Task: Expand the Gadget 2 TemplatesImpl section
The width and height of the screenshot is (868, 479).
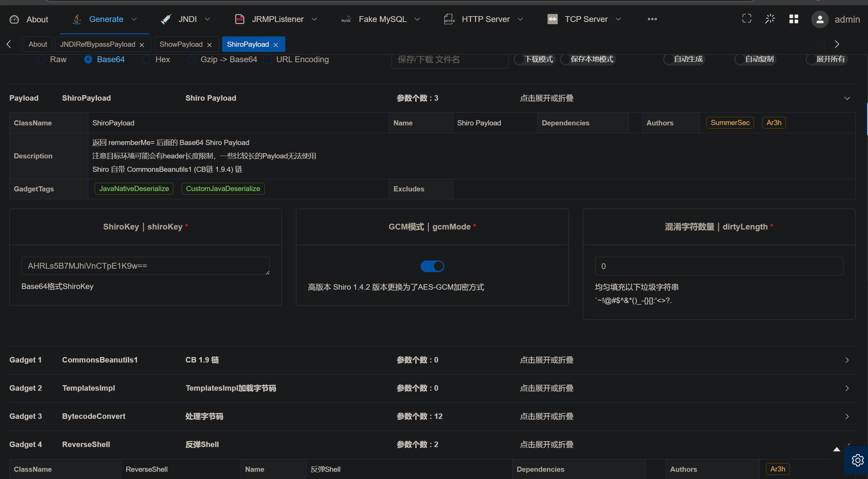Action: pos(846,388)
